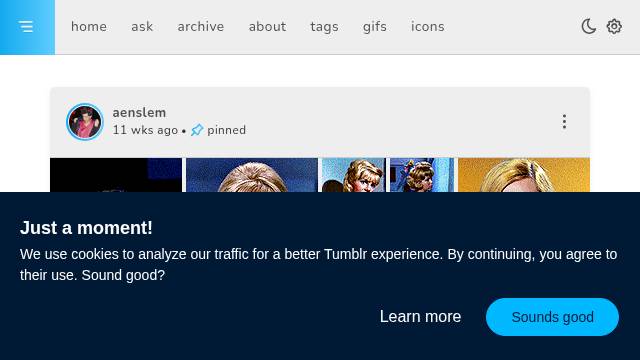Open the tags page
Image resolution: width=640 pixels, height=360 pixels.
tap(324, 27)
